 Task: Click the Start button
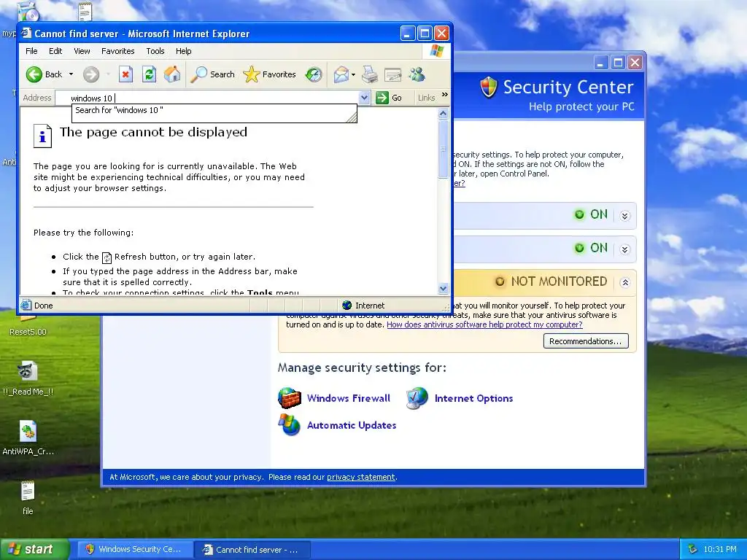[x=34, y=549]
